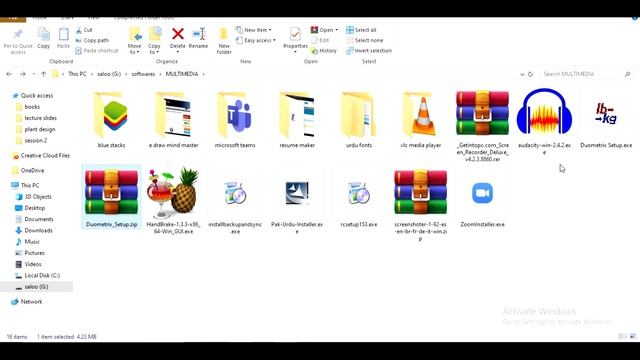Open Videos in the sidebar
Viewport: 640px width, 360px height.
[x=28, y=264]
